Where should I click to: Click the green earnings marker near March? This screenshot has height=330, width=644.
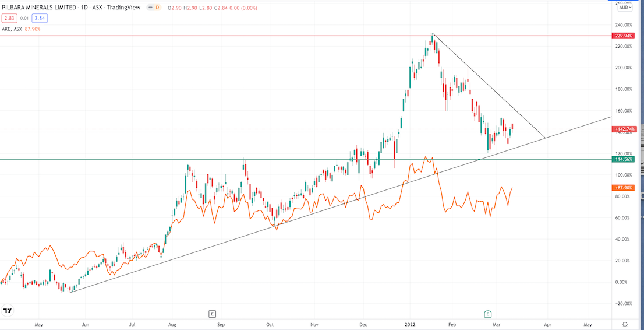click(488, 314)
